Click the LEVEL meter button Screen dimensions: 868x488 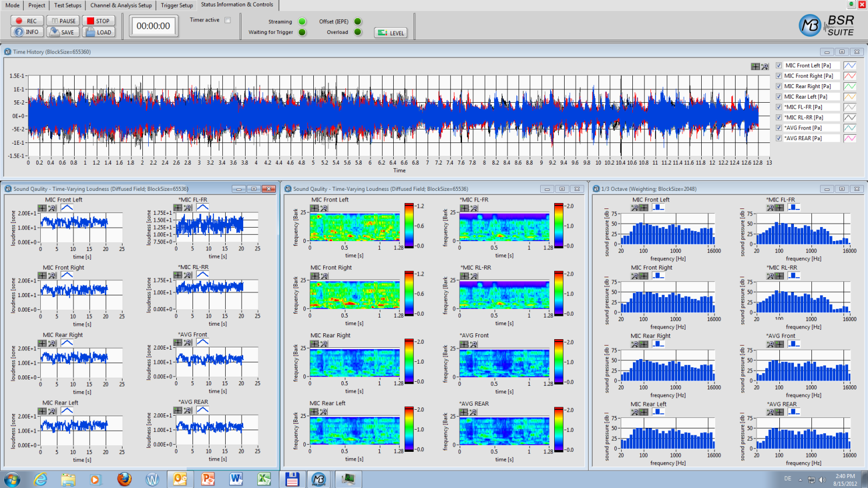(391, 33)
